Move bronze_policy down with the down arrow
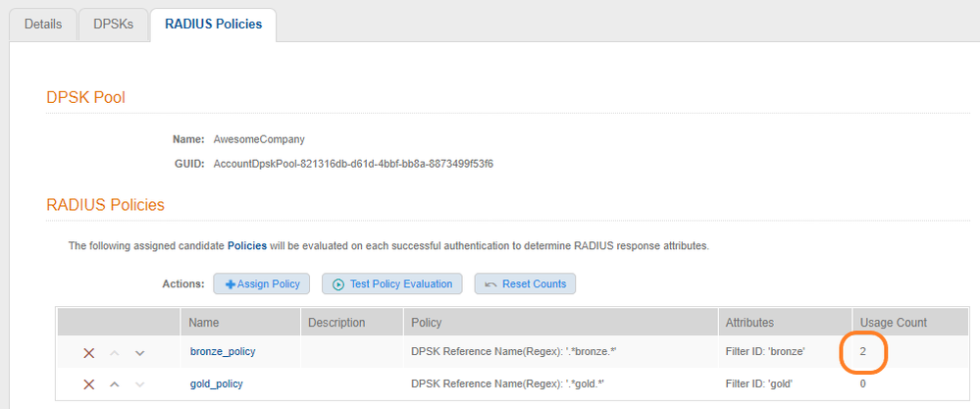 [x=139, y=352]
